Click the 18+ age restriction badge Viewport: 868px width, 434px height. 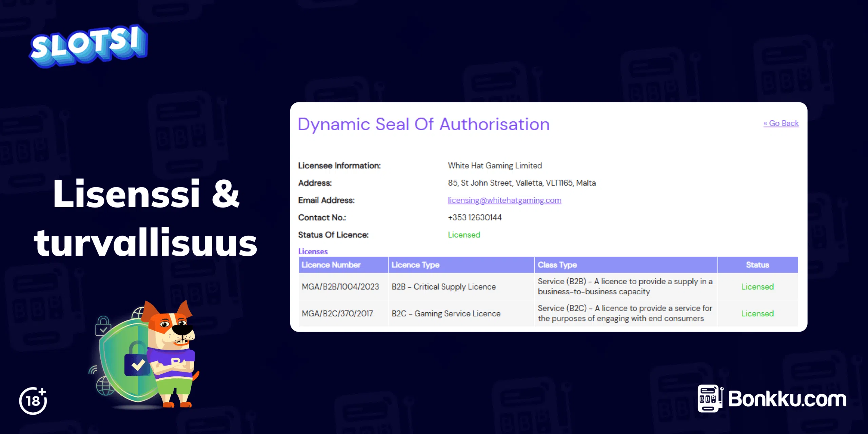click(x=33, y=401)
